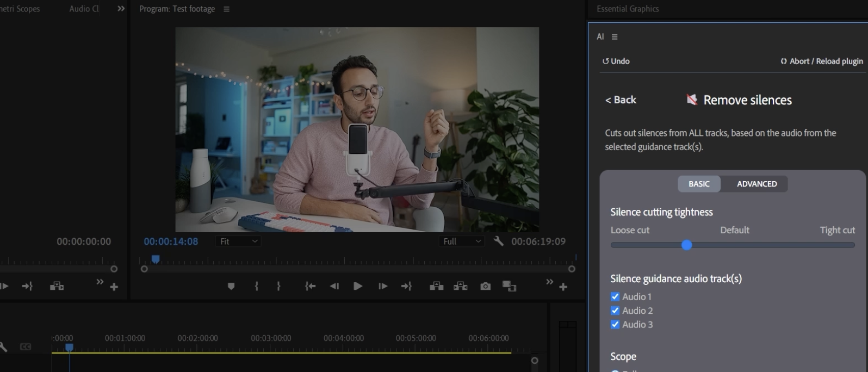Open the timeline display settings wrench
Screen dimensions: 868x372
pos(3,346)
